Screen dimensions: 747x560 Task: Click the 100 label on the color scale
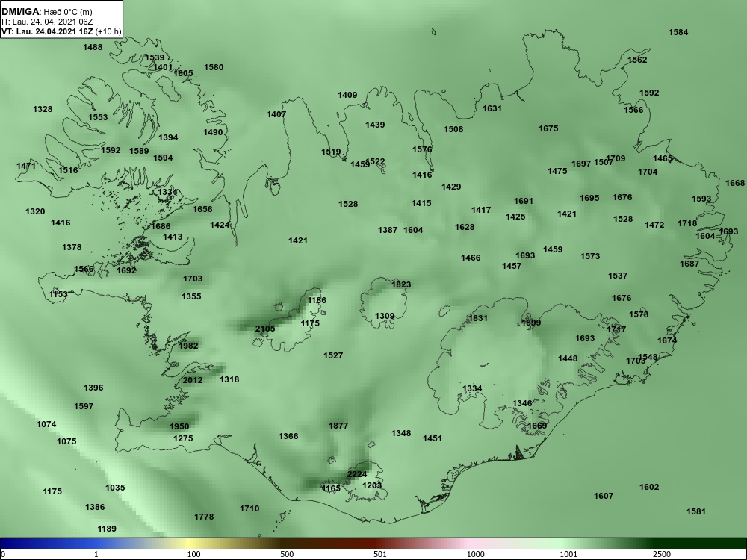pyautogui.click(x=194, y=554)
